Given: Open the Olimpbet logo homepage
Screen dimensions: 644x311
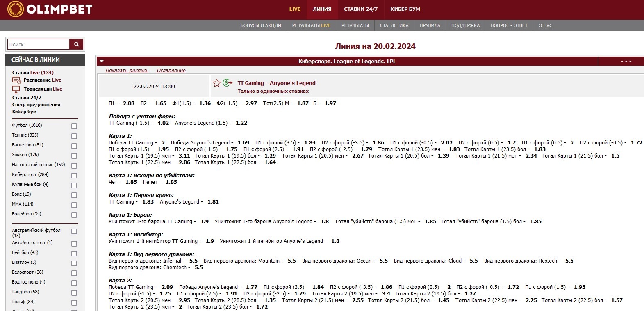Looking at the screenshot, I should tap(50, 9).
